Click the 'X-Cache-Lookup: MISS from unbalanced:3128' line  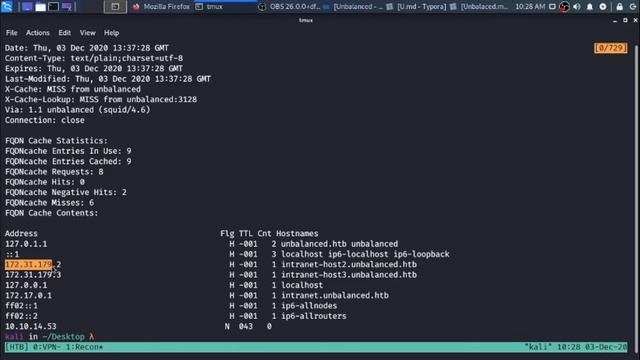(x=101, y=100)
